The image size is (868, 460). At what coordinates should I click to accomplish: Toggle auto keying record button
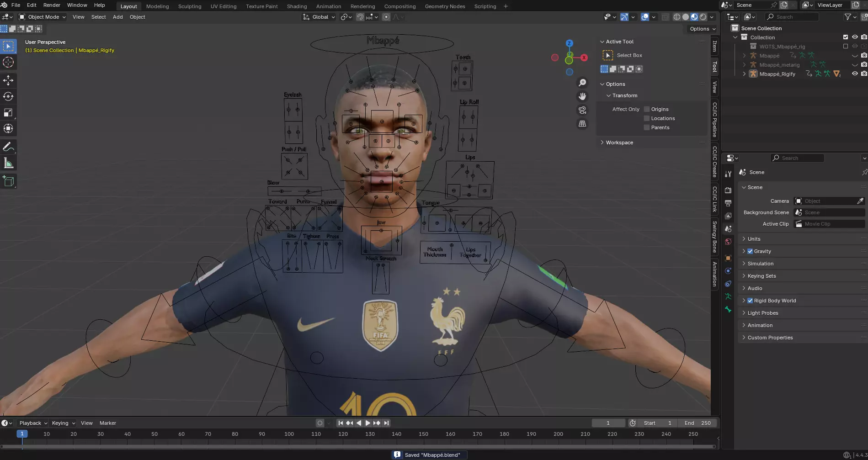[320, 423]
